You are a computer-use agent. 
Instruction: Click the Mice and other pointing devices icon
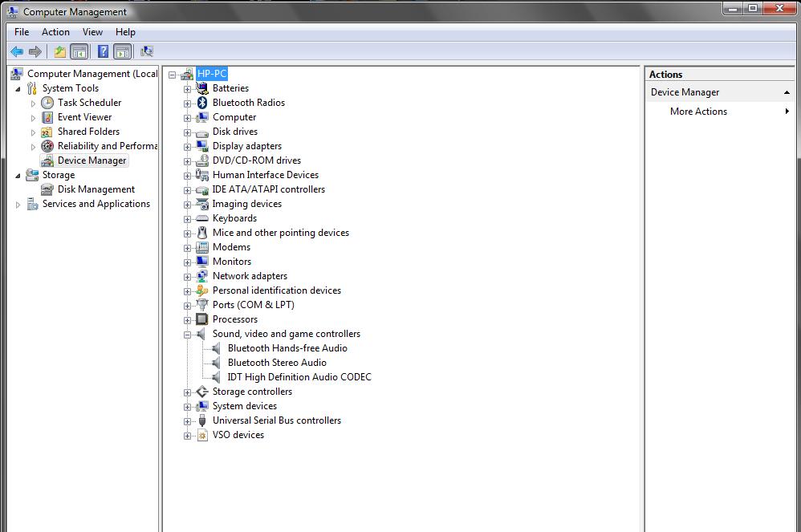pos(202,233)
